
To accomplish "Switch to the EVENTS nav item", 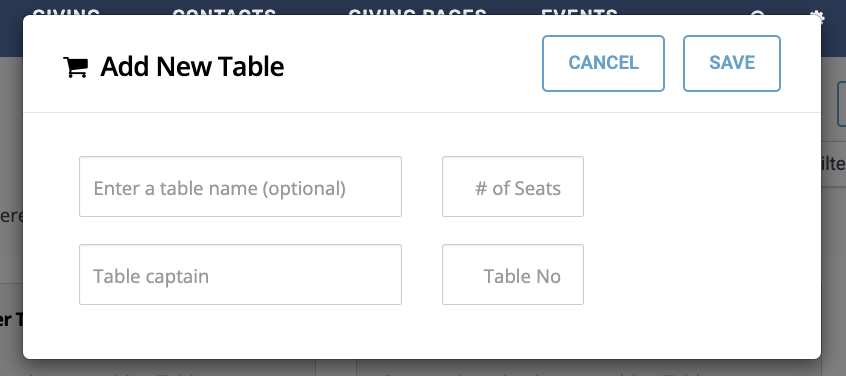I will coord(579,12).
